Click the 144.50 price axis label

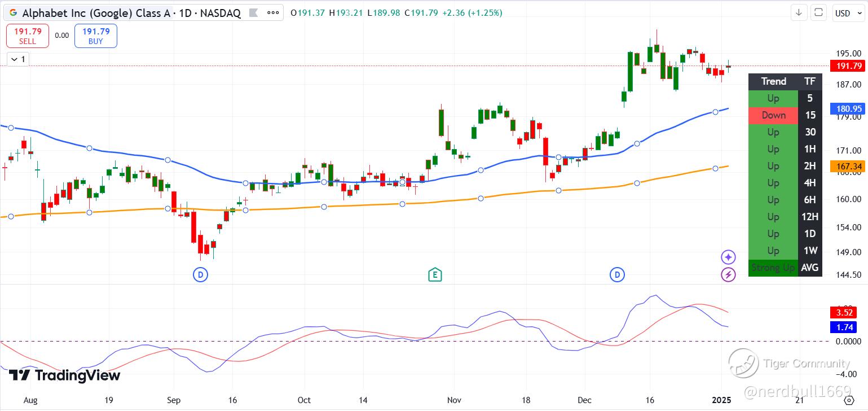pyautogui.click(x=849, y=275)
